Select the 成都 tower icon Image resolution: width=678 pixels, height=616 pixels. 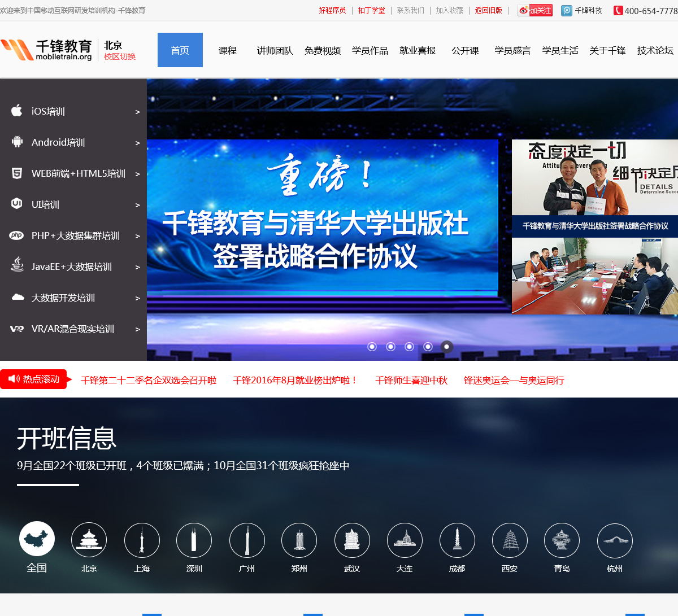pos(457,540)
